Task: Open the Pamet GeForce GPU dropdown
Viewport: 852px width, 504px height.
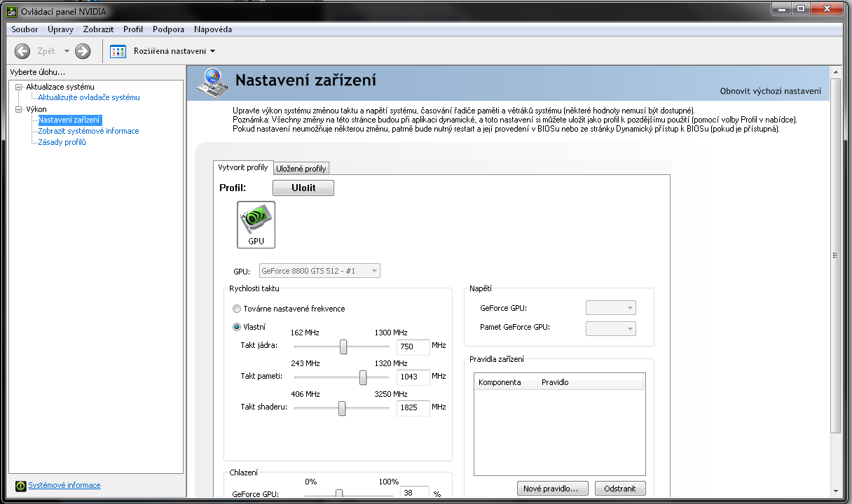Action: click(x=610, y=328)
